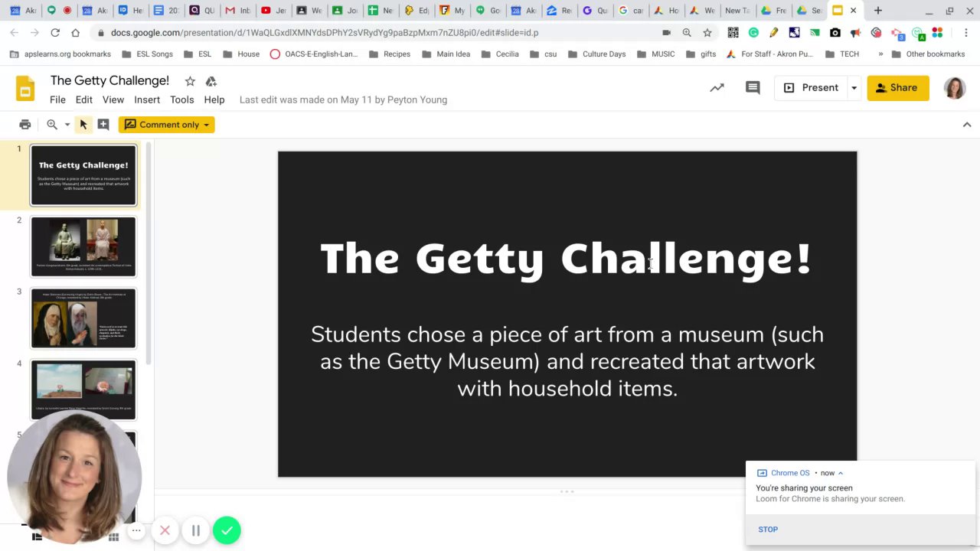
Task: Open the Other bookmarks folder
Action: point(928,54)
